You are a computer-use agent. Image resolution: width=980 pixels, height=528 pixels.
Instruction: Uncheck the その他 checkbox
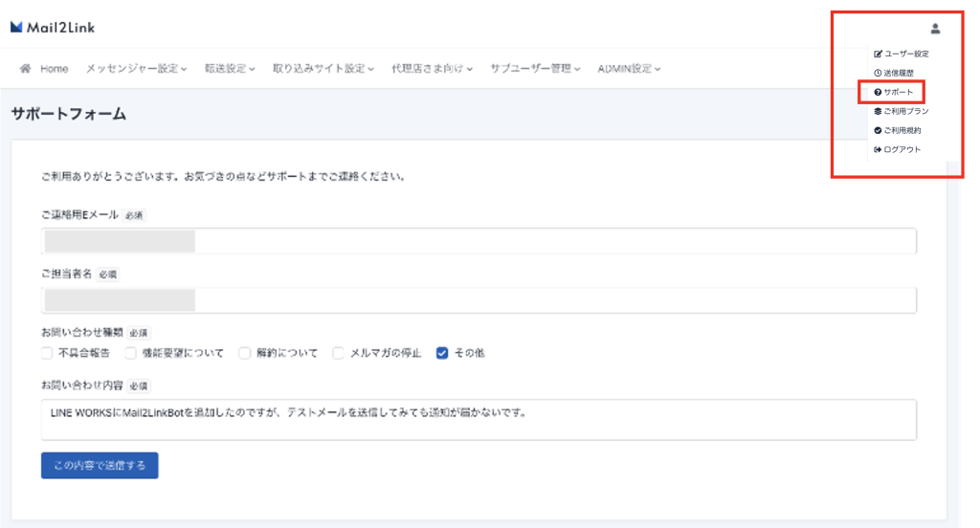[x=441, y=353]
